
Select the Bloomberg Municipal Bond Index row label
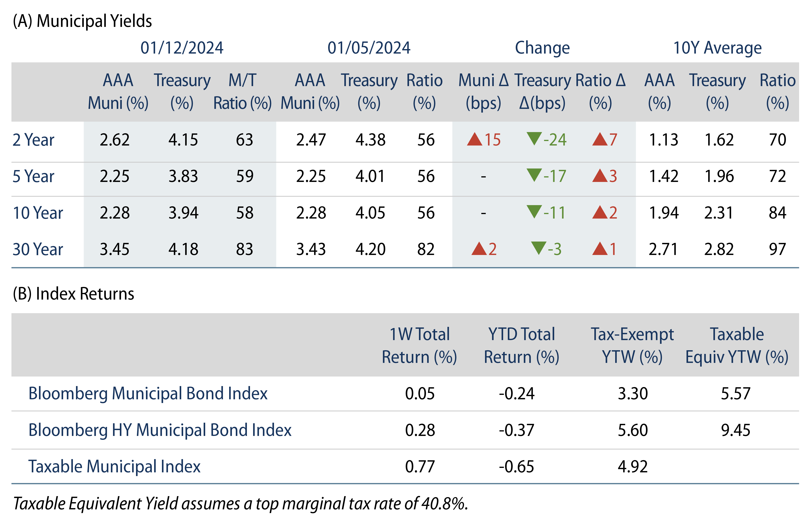148,394
